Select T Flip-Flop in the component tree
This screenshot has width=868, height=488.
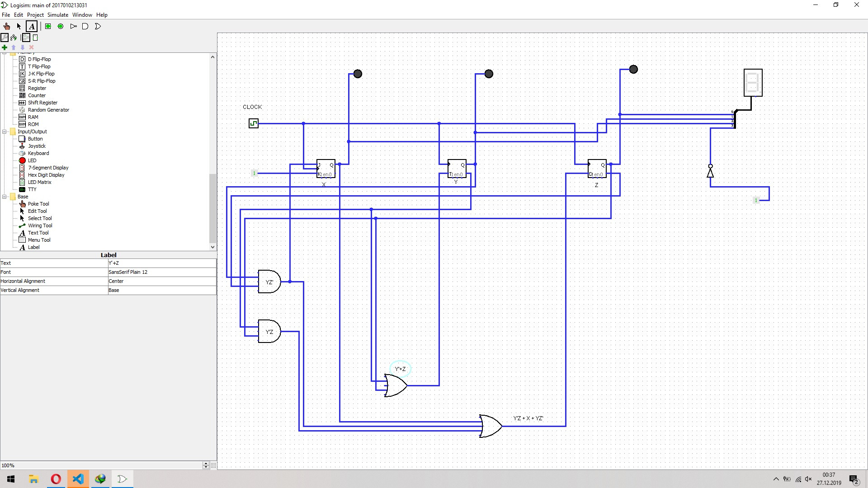(39, 66)
